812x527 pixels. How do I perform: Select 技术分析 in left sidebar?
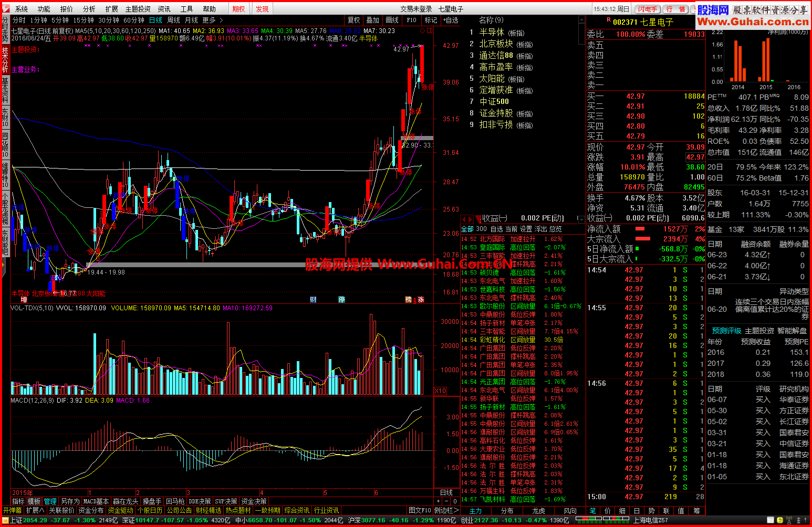pyautogui.click(x=5, y=60)
